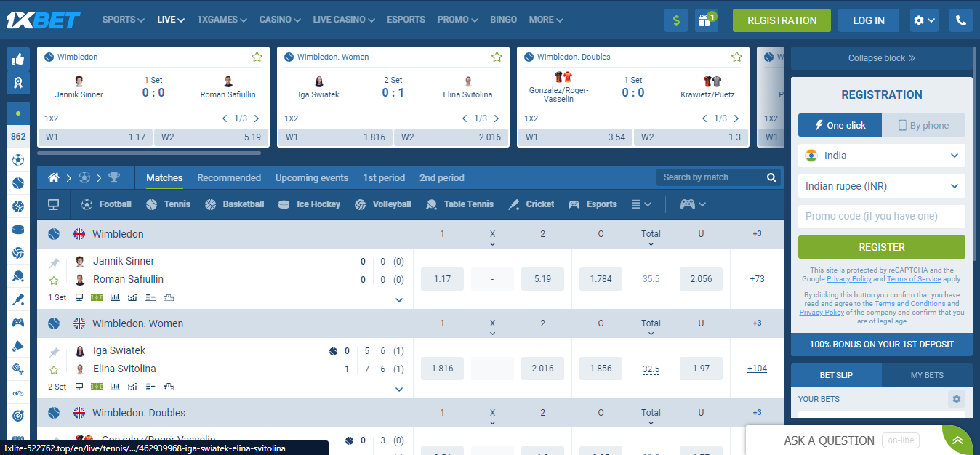Select the esports gamepad sidebar icon
This screenshot has height=455, width=980.
(18, 323)
